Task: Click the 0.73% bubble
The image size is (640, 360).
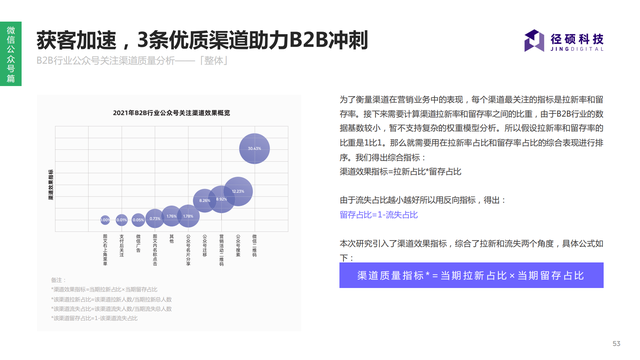Action: [155, 219]
